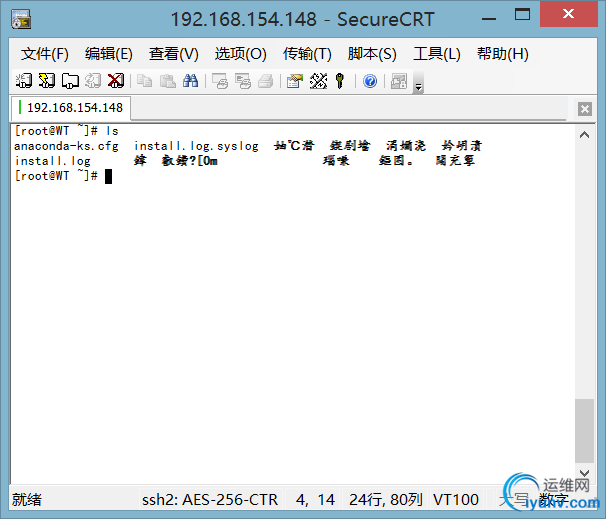Close the SecureCRT window
This screenshot has height=519, width=606.
point(569,14)
